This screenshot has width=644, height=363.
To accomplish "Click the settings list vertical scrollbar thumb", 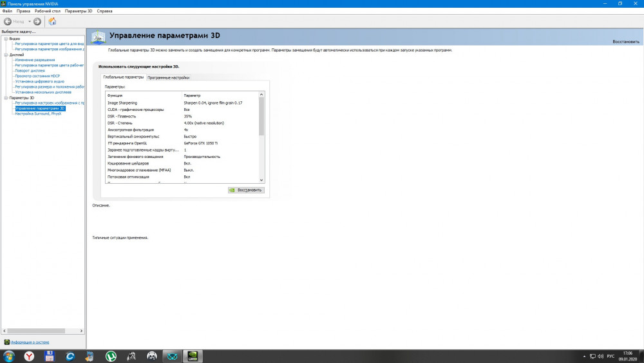I will pos(261,117).
